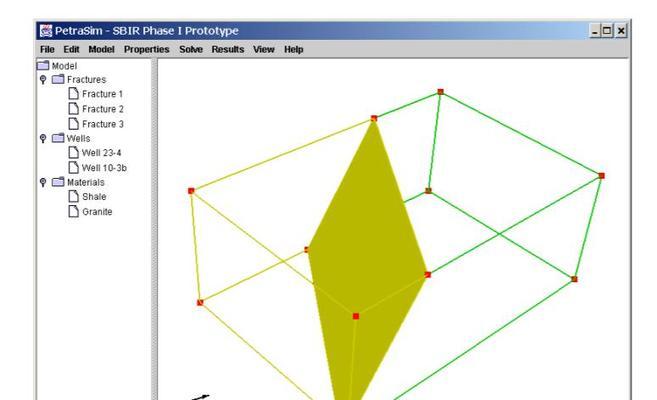Close the PetraSim window
The image size is (657, 400).
click(x=621, y=31)
